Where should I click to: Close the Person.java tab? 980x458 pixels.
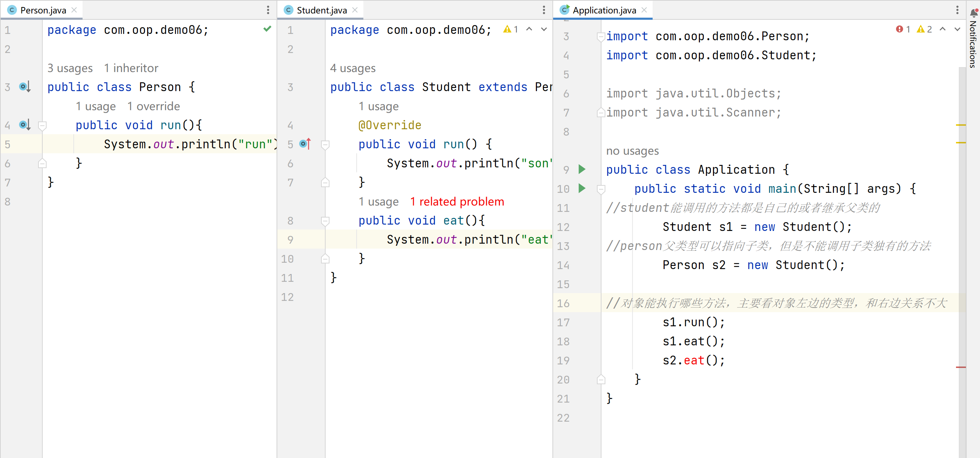[74, 10]
